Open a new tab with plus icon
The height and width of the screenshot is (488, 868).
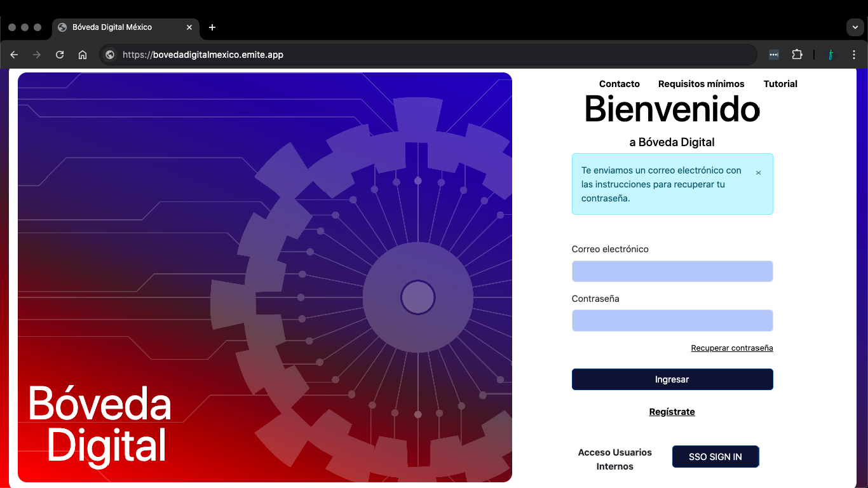[212, 27]
